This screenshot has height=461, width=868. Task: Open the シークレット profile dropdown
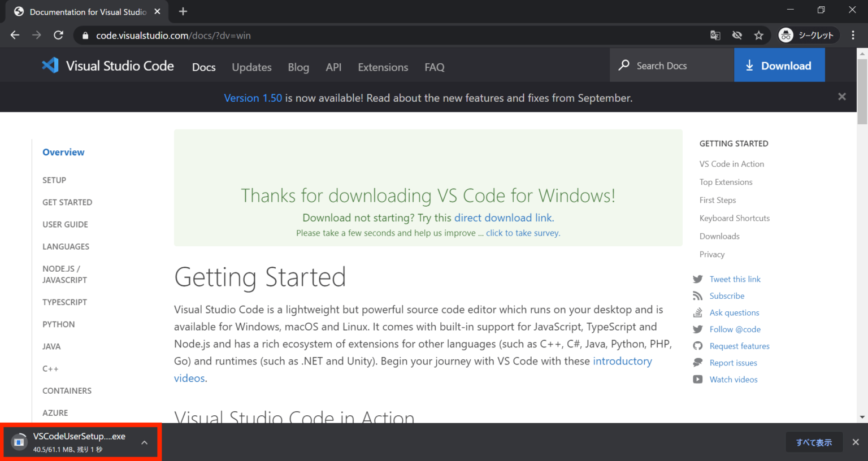807,35
